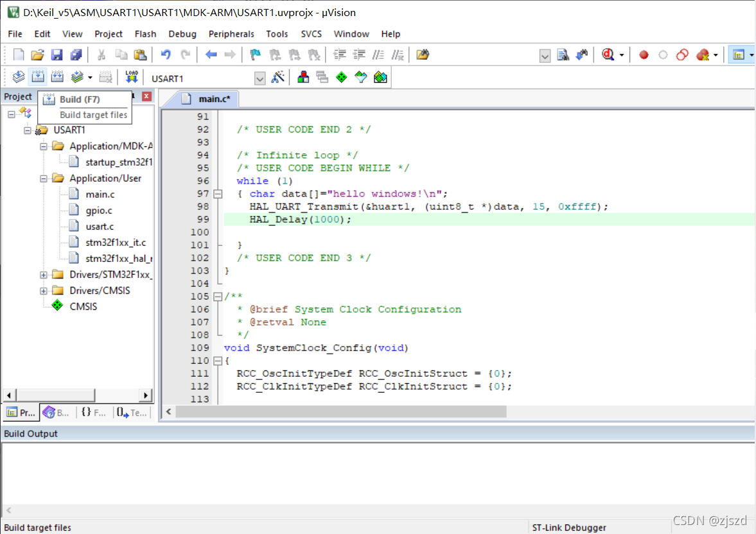Click the editor horizontal scrollbar thumb
Image resolution: width=756 pixels, height=534 pixels.
[x=341, y=411]
